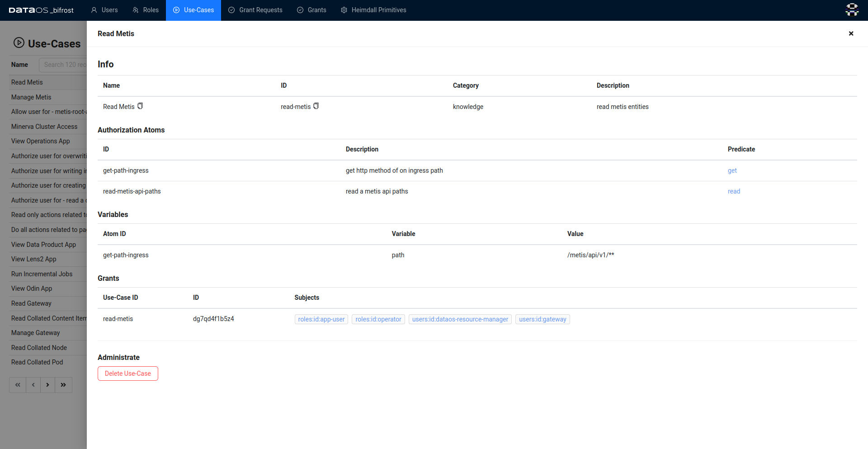Go to the previous page

click(33, 385)
